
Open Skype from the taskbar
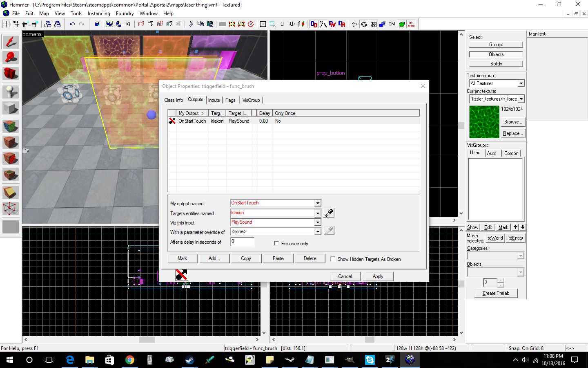click(x=370, y=360)
